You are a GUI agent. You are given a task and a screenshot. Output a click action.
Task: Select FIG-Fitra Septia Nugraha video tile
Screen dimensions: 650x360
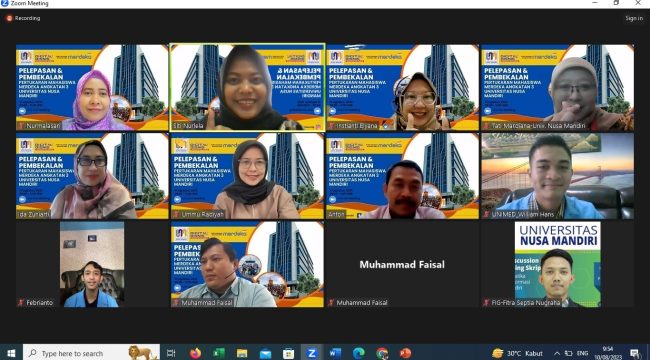pyautogui.click(x=558, y=264)
